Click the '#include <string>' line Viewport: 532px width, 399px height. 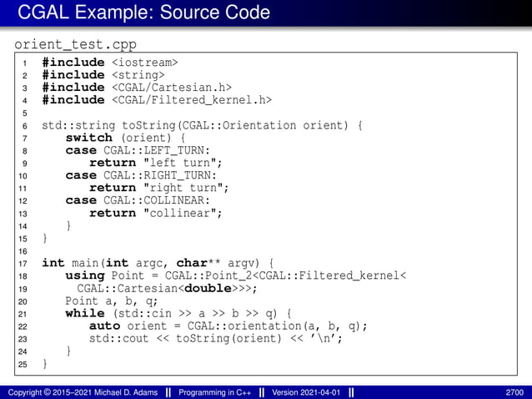[103, 75]
